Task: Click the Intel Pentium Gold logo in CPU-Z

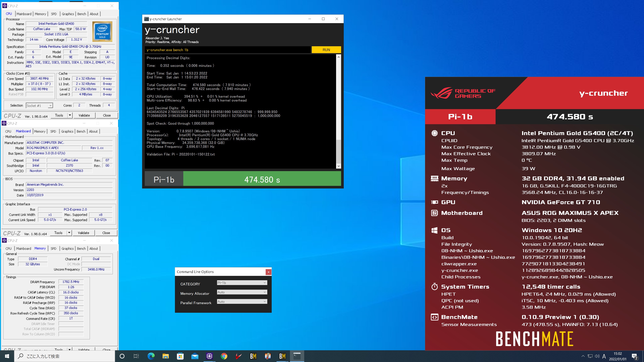Action: point(102,32)
